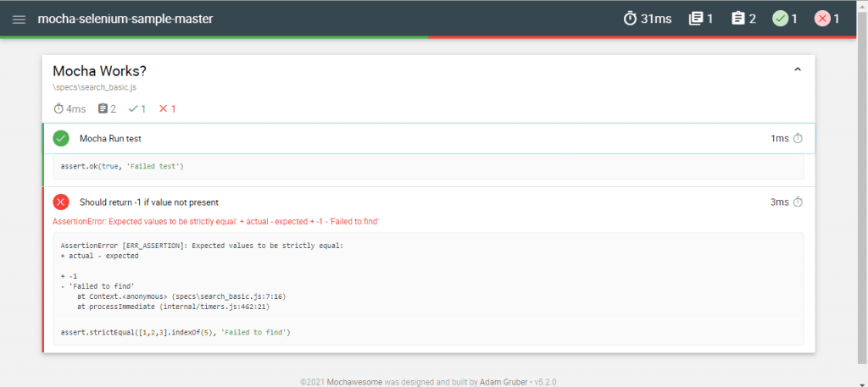Click stopwatch icon beside 1ms duration

(x=798, y=138)
